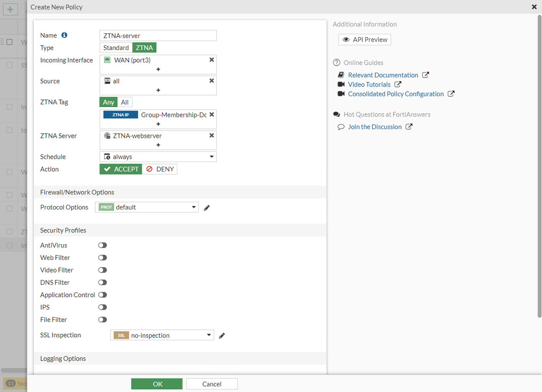Click the dialog's vertical scrollbar

(x=539, y=167)
